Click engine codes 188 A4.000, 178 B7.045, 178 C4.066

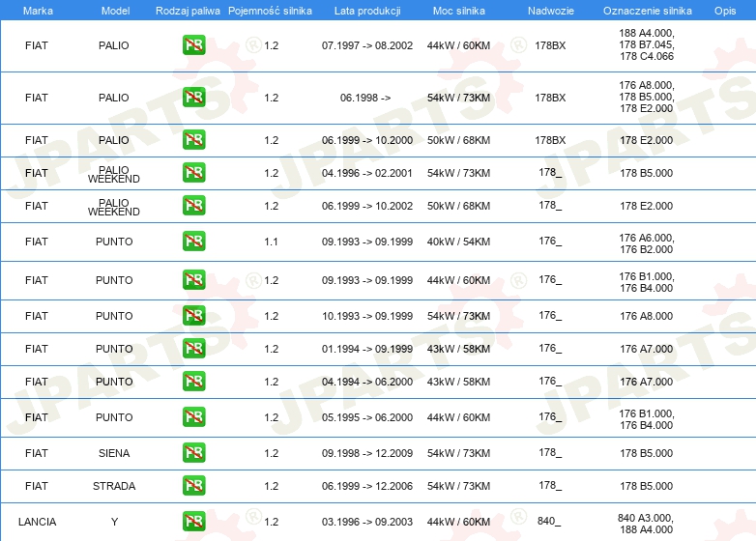[x=647, y=44]
